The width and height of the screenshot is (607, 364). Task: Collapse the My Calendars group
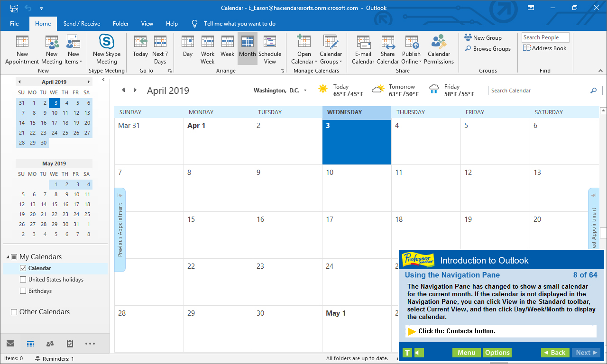pyautogui.click(x=8, y=257)
